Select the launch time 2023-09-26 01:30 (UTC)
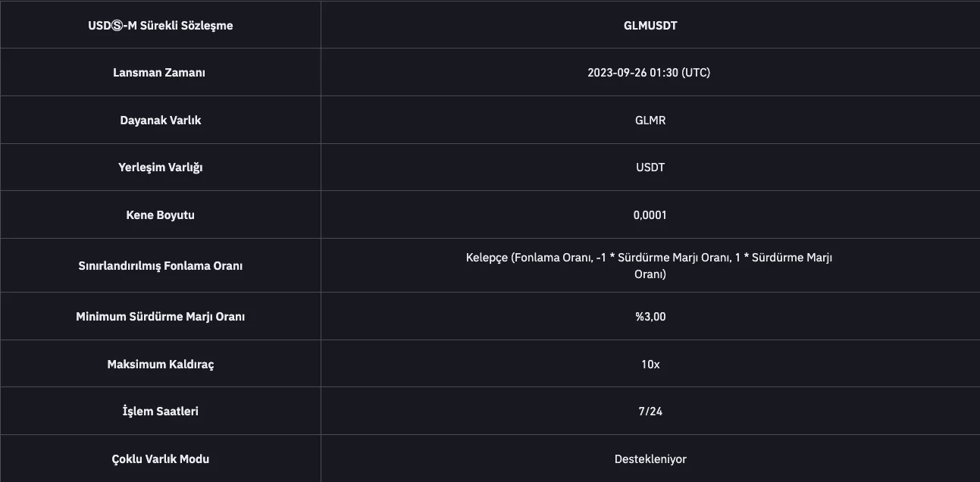Viewport: 980px width, 482px height. (649, 73)
